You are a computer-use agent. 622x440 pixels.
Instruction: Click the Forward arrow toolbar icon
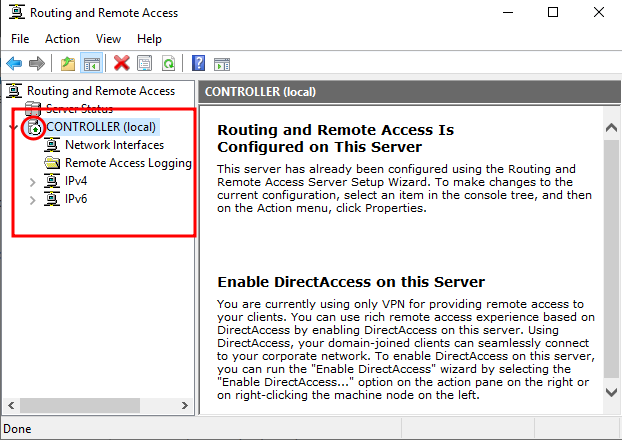[x=37, y=63]
